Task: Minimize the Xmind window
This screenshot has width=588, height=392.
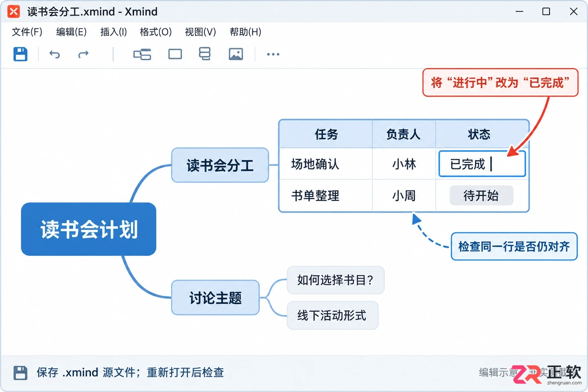Action: [x=519, y=11]
